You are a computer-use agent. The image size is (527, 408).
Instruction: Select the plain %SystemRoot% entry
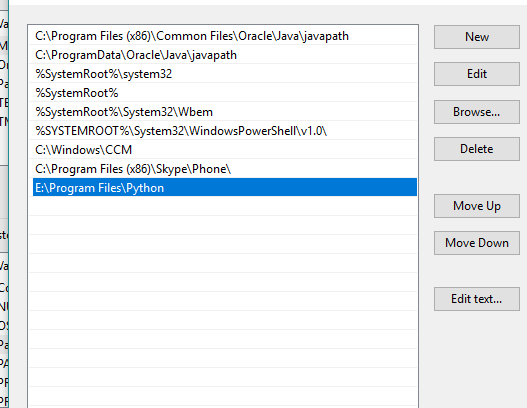tap(225, 93)
